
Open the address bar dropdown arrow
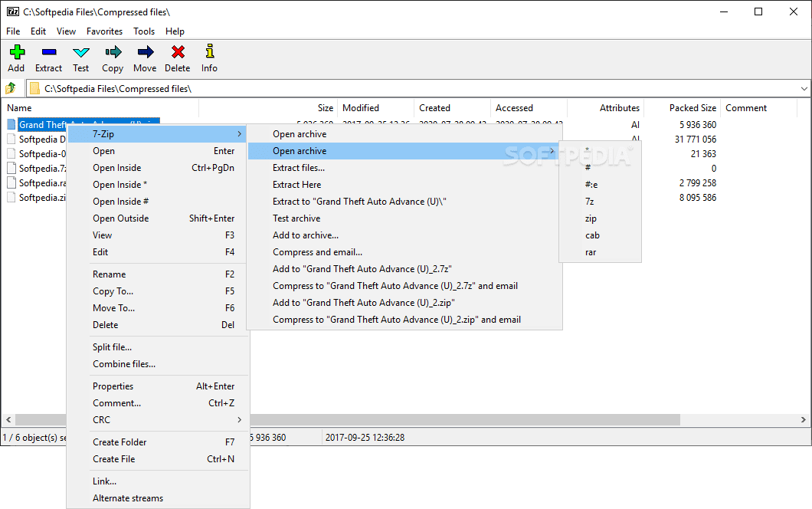tap(804, 89)
